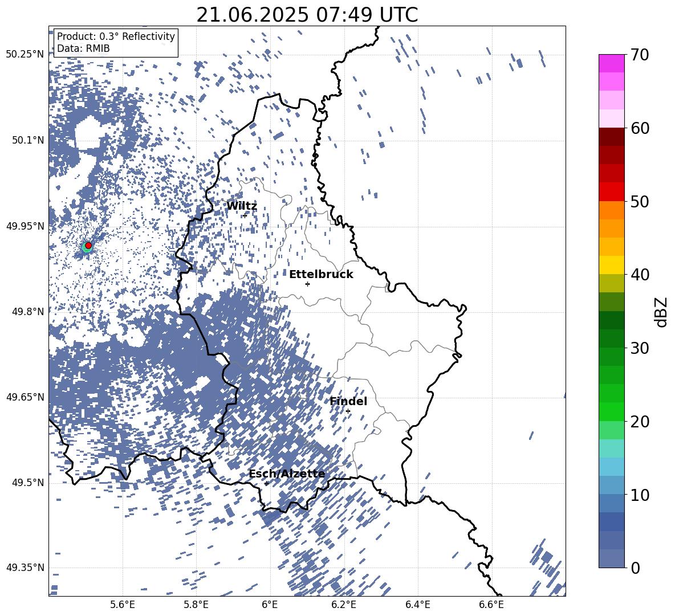Image resolution: width=675 pixels, height=616 pixels.
Task: Click the colorbar tick label 40
Action: (640, 275)
